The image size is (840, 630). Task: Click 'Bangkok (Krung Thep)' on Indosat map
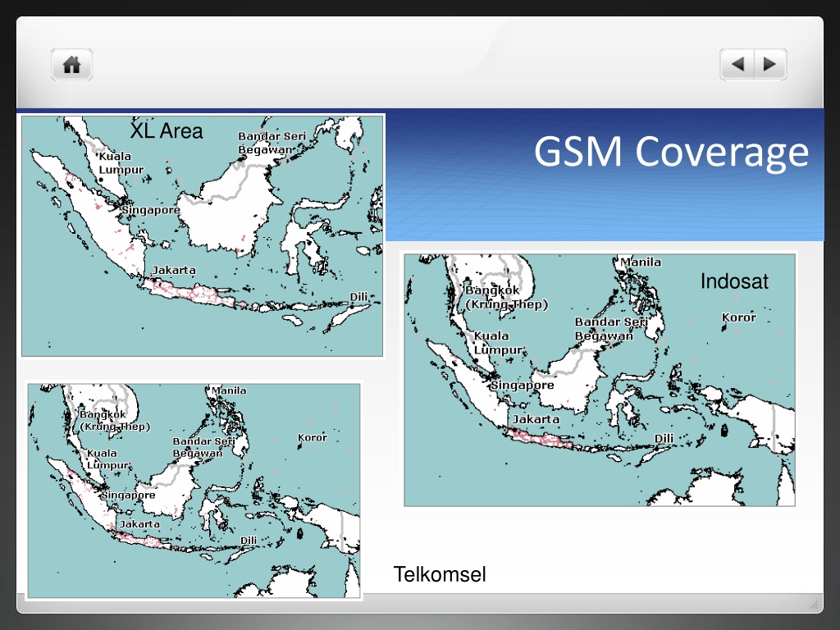tap(507, 297)
